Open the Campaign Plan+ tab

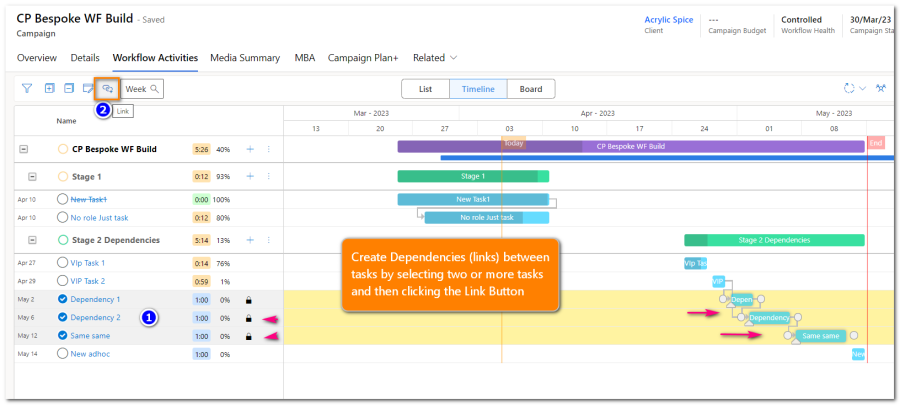click(x=363, y=58)
